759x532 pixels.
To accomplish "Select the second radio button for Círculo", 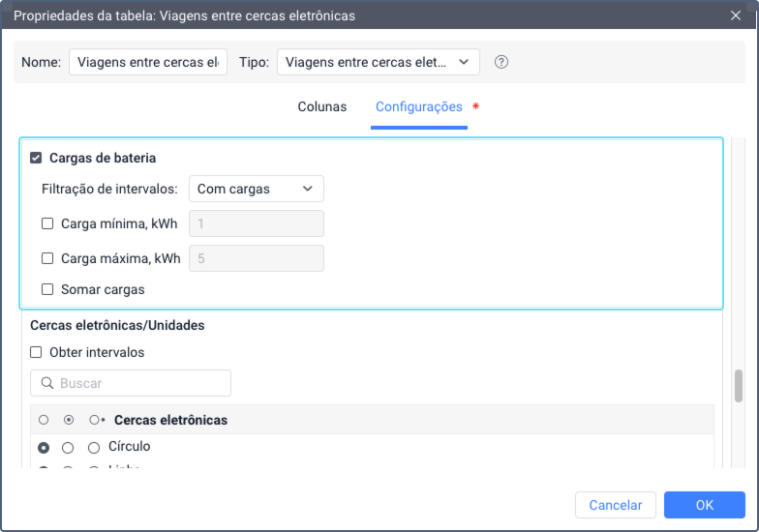I will click(68, 448).
